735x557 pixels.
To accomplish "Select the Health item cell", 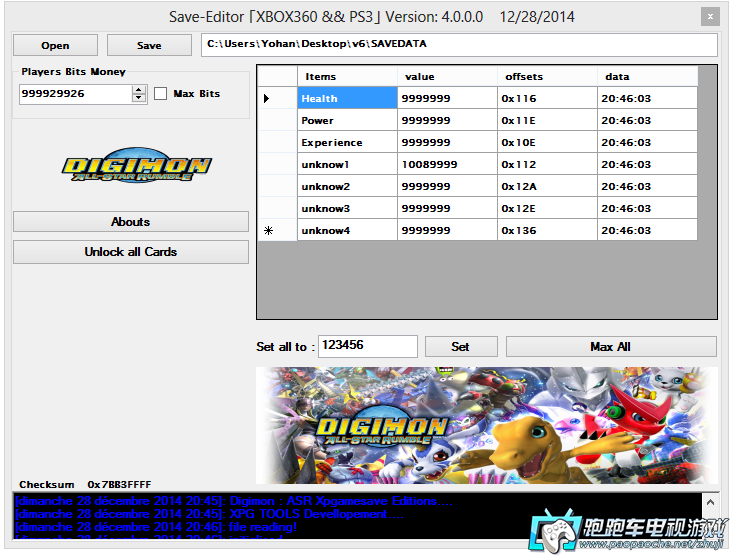I will point(347,98).
